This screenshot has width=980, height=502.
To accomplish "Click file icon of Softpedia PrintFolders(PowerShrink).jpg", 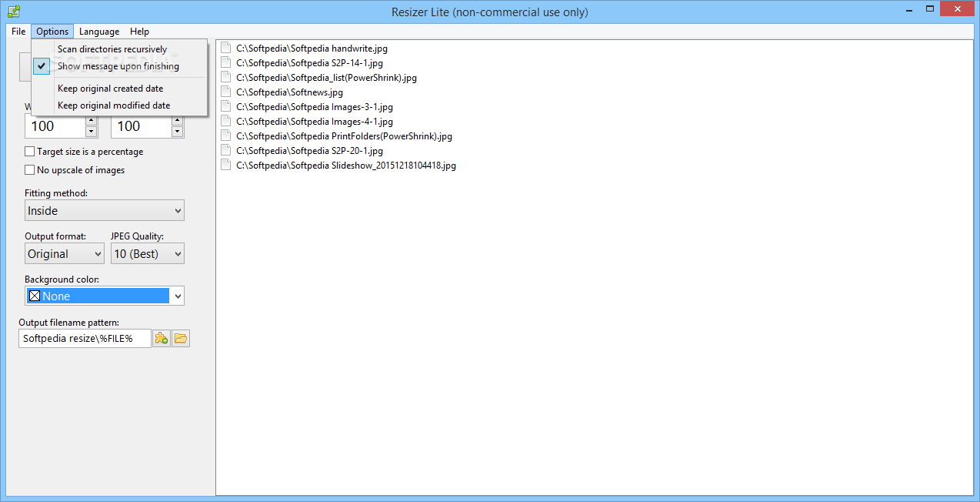I will point(226,136).
